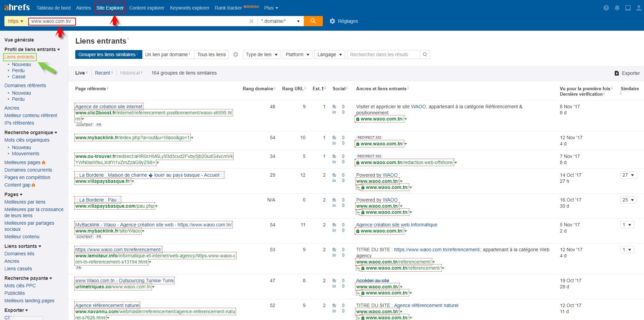Open Similaire dropdown showing 27
Image resolution: width=644 pixels, height=320 pixels.
628,175
